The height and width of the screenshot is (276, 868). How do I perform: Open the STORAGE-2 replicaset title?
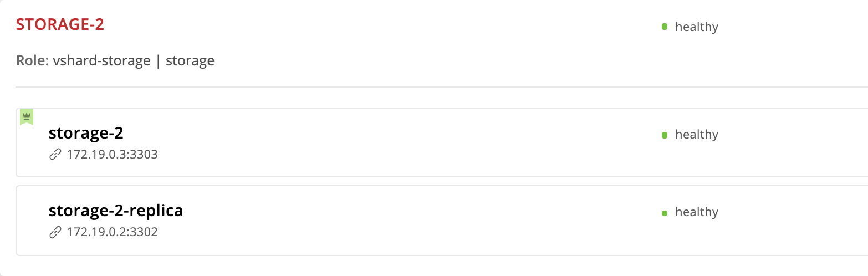click(x=60, y=24)
